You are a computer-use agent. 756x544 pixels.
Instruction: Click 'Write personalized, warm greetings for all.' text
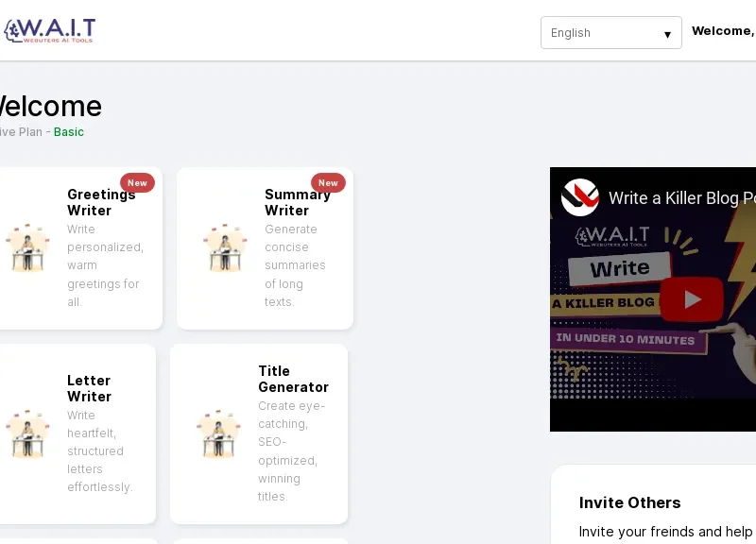coord(105,265)
